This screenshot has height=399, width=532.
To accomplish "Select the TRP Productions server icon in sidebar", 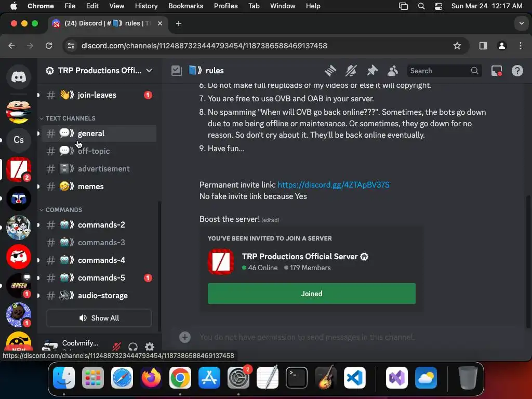I will 19,169.
